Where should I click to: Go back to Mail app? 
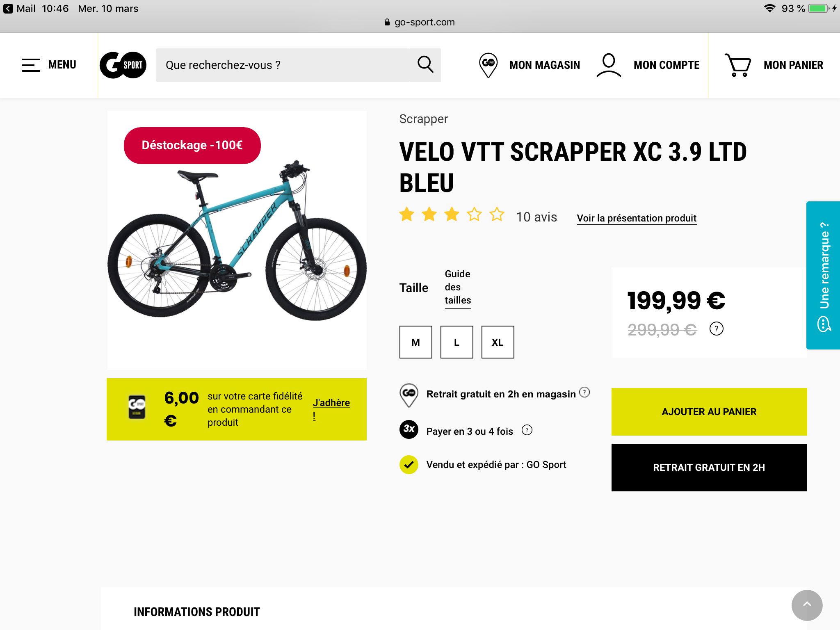coord(20,9)
